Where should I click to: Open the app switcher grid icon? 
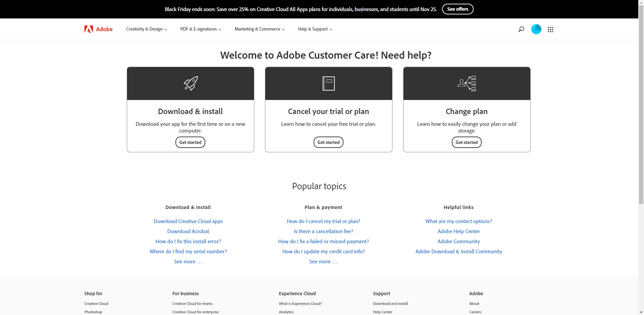click(x=550, y=30)
